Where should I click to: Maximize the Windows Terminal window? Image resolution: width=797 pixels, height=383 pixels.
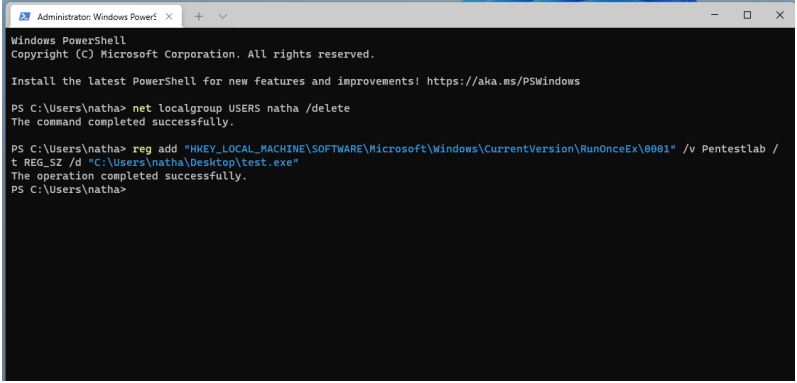(x=747, y=15)
